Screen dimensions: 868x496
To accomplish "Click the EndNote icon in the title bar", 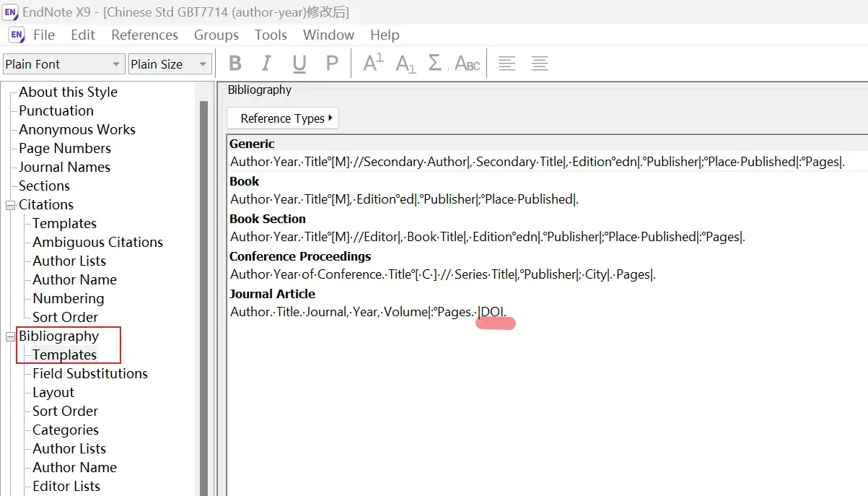I will pyautogui.click(x=10, y=12).
